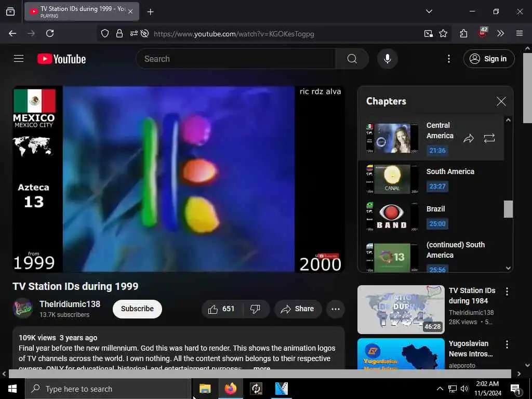Dislike the video with thumbs down
532x399 pixels.
tap(255, 309)
